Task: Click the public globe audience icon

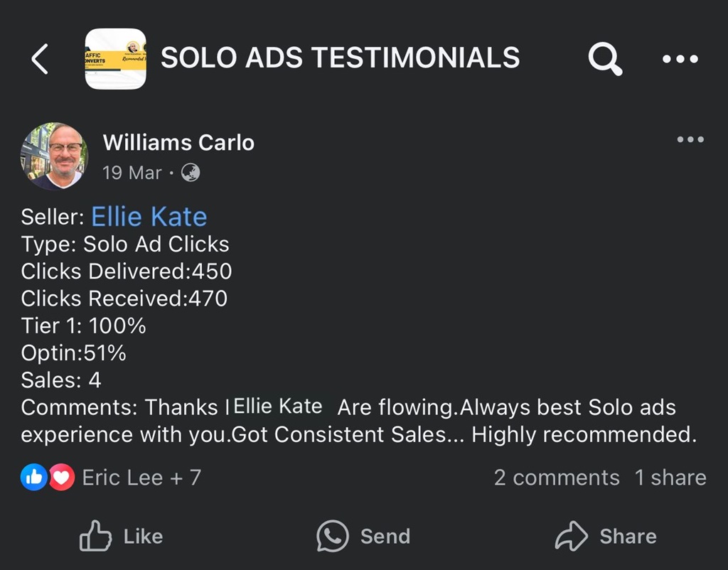Action: [x=191, y=173]
